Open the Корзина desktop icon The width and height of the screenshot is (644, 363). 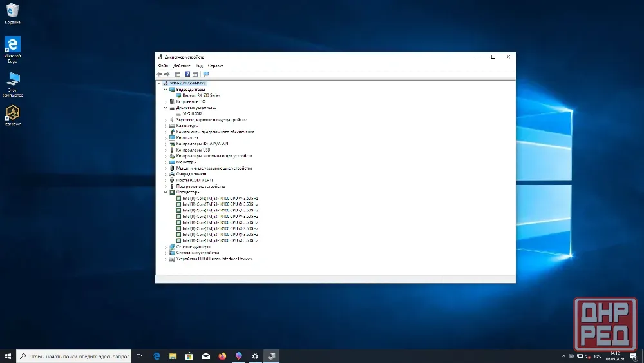coord(12,14)
